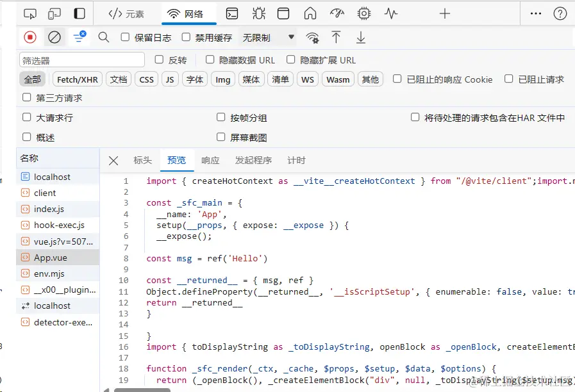Filter requests by WS
The width and height of the screenshot is (575, 392).
click(307, 79)
